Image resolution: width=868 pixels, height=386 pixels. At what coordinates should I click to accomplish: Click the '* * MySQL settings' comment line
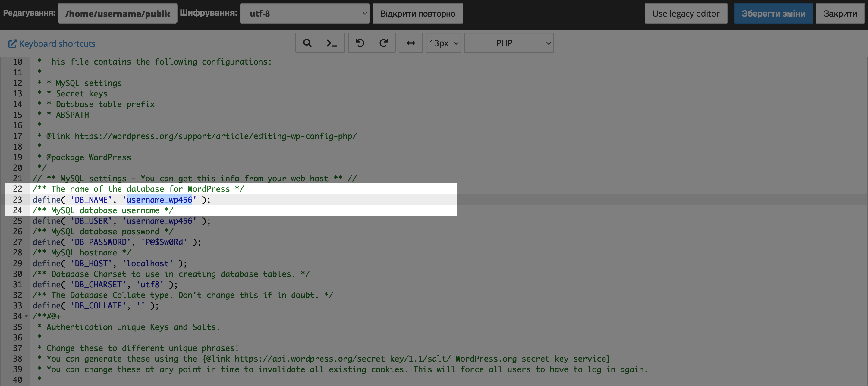click(80, 83)
